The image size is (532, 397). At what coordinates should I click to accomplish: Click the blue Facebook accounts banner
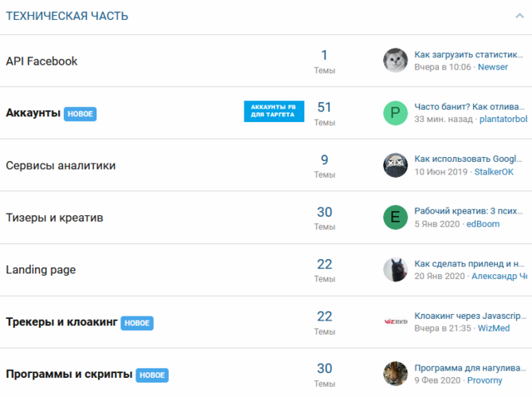tap(273, 111)
